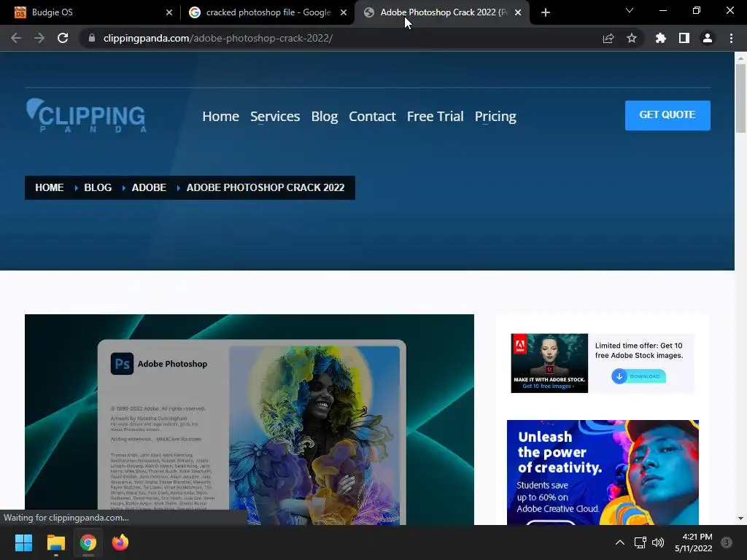Open the Services navigation menu
The width and height of the screenshot is (747, 560).
[x=275, y=116]
